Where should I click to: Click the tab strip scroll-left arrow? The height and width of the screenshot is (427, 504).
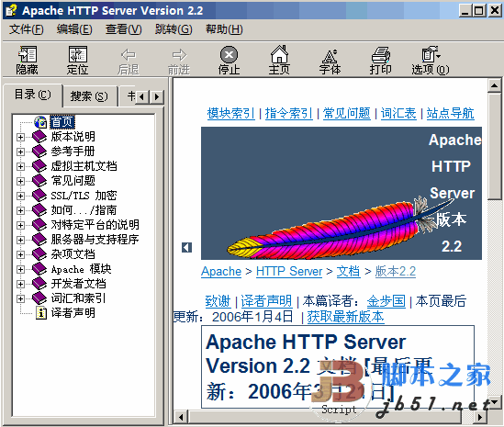point(142,96)
